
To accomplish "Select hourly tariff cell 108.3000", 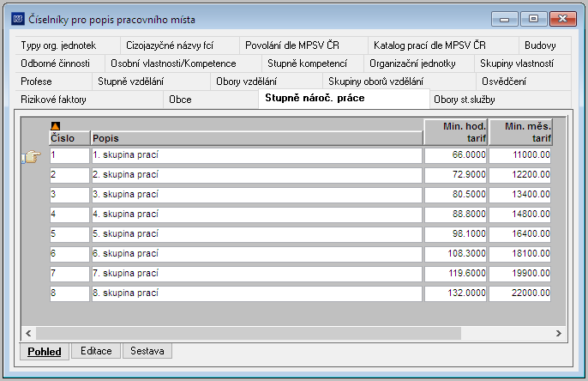I will 456,254.
